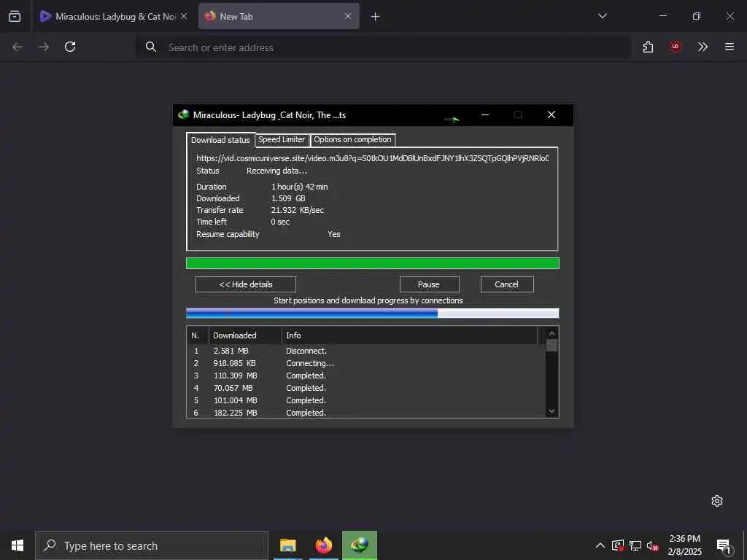Select connection 3 row with 110.309 MB
Viewport: 747px width, 560px height.
(x=366, y=376)
